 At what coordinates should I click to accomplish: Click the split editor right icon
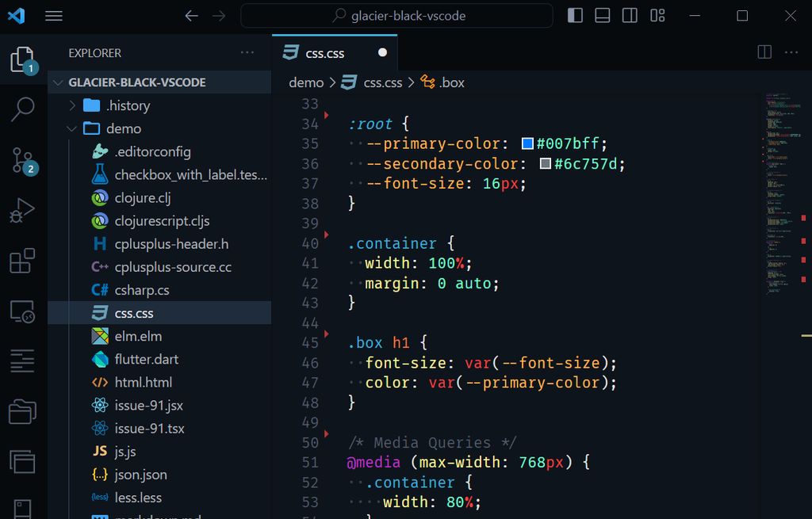764,52
